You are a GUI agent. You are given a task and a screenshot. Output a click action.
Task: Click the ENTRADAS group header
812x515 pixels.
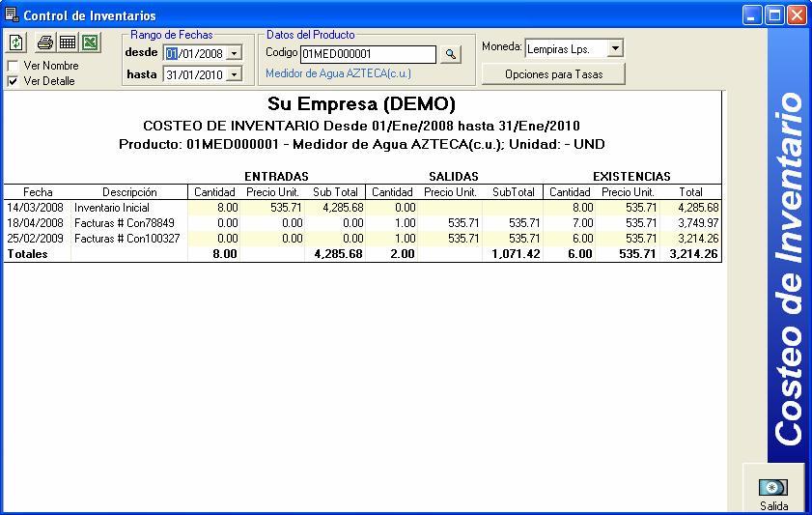(x=276, y=176)
